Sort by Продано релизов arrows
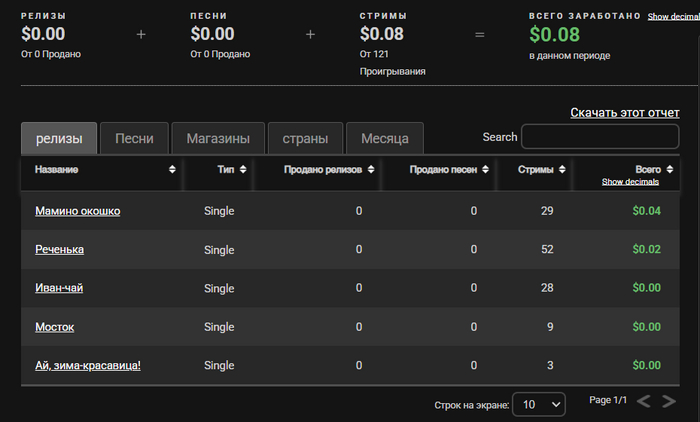700x422 pixels. tap(372, 170)
